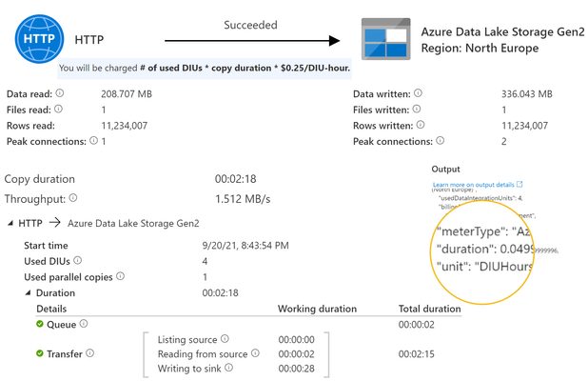Click external link icon after output details
The width and height of the screenshot is (588, 381).
pyautogui.click(x=519, y=184)
